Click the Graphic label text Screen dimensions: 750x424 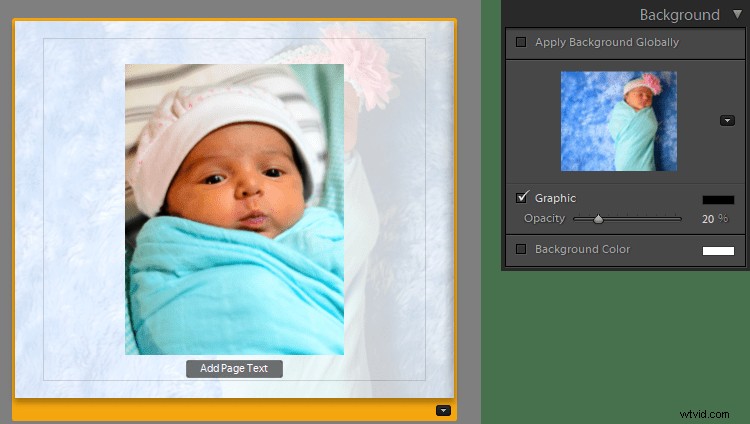[555, 198]
